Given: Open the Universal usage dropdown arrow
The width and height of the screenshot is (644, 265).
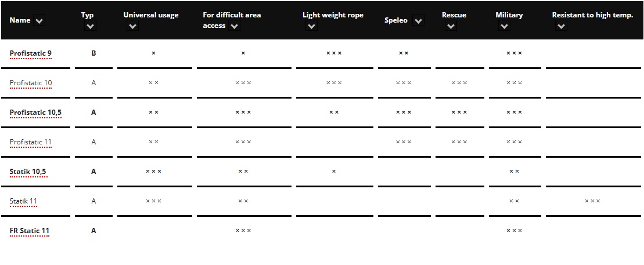Looking at the screenshot, I should pyautogui.click(x=132, y=26).
